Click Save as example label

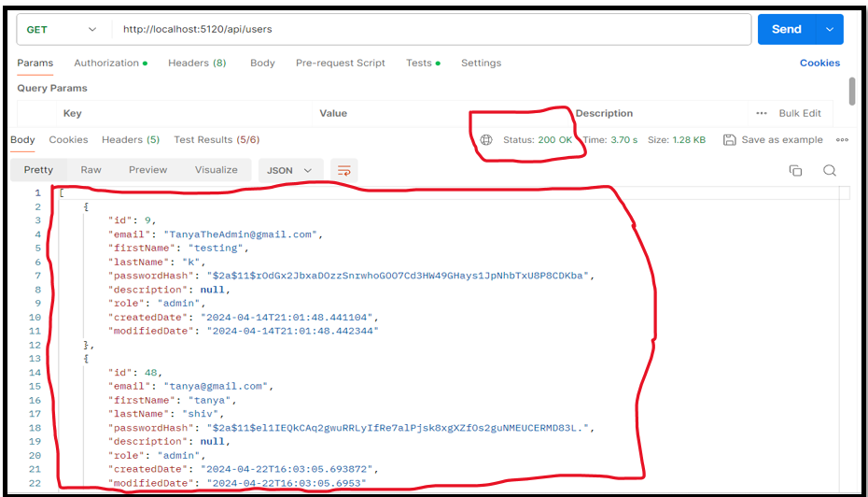(781, 140)
